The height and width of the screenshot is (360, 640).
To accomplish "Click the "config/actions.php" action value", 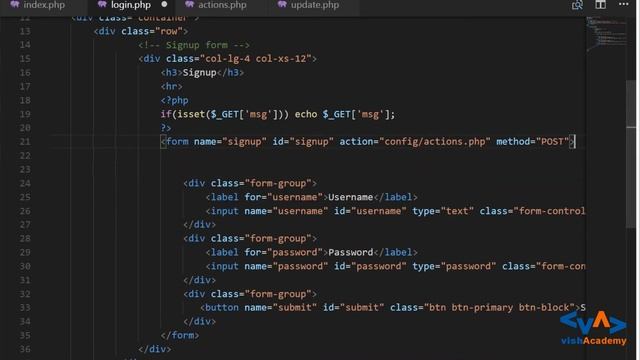I will (435, 142).
